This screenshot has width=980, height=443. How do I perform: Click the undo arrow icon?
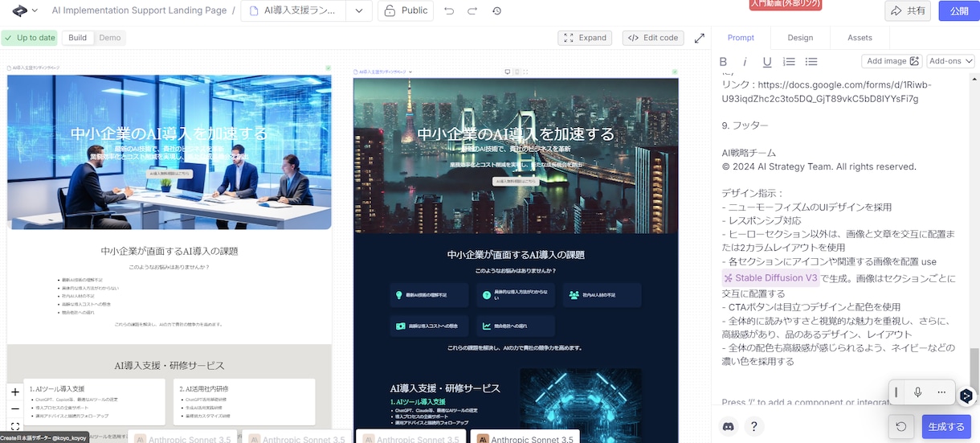coord(448,11)
